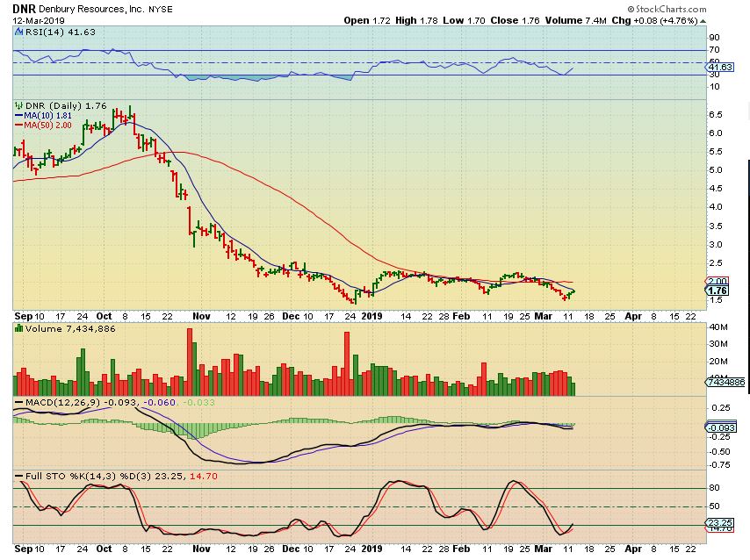Click the 6.5 price axis label
750x560 pixels.
716,115
